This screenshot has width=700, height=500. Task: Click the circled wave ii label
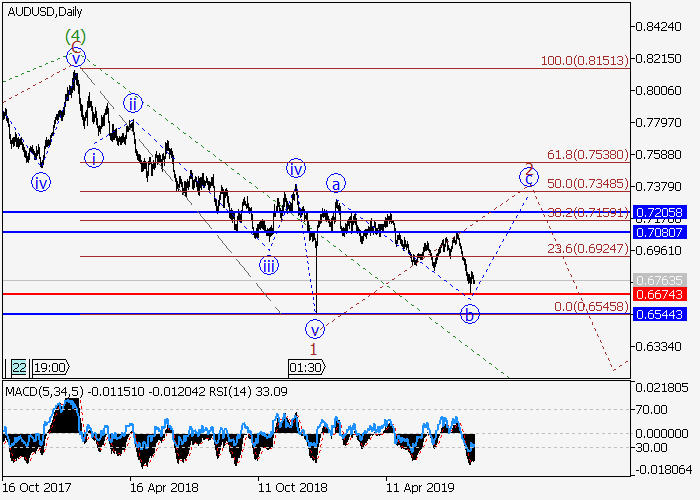click(x=134, y=102)
